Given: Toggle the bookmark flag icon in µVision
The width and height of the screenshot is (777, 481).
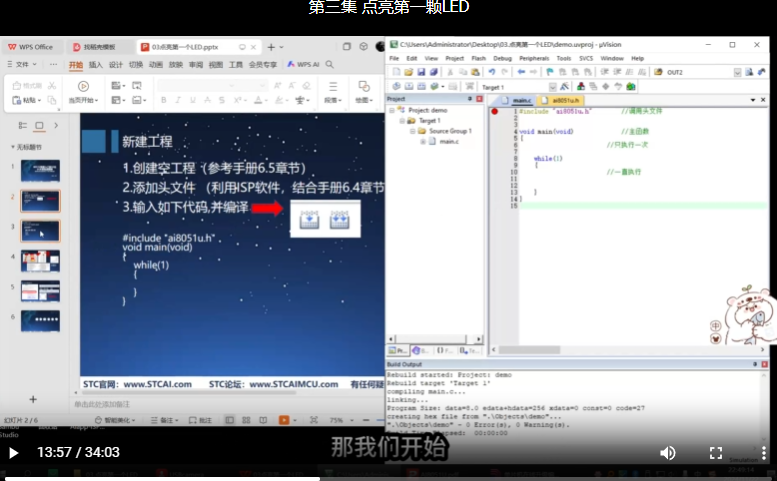Looking at the screenshot, I should coord(550,72).
